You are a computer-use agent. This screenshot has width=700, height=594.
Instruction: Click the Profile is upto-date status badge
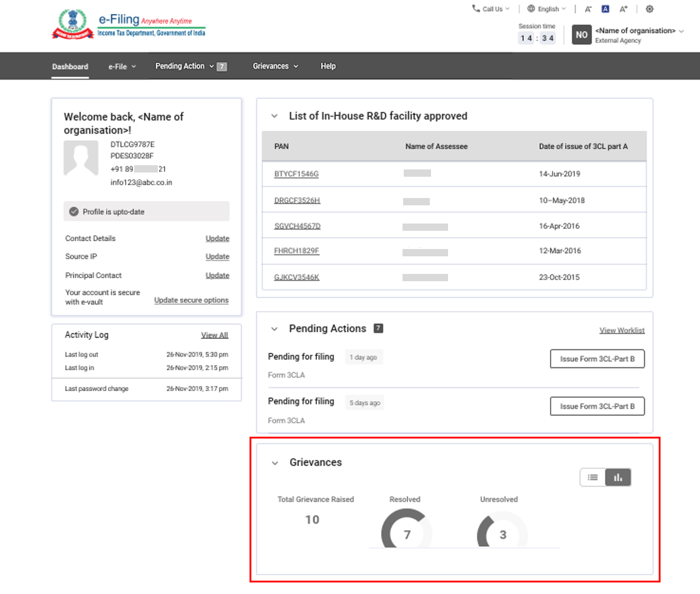point(146,211)
